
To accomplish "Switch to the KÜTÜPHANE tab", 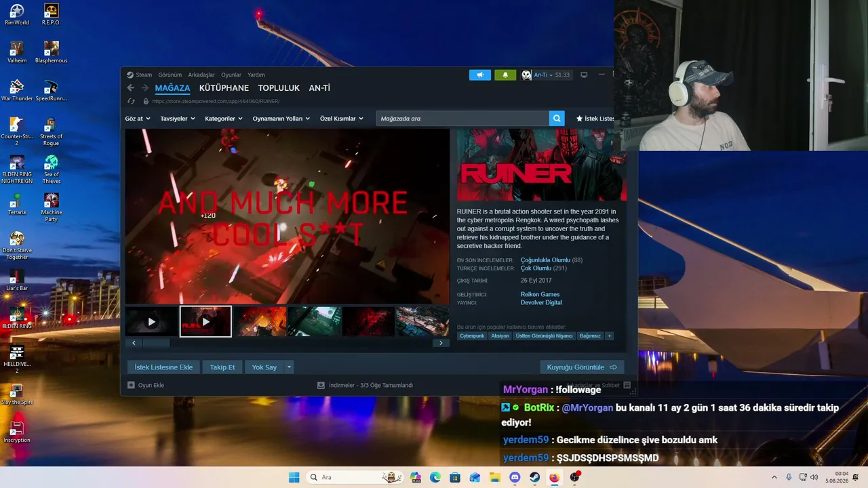I will [224, 88].
